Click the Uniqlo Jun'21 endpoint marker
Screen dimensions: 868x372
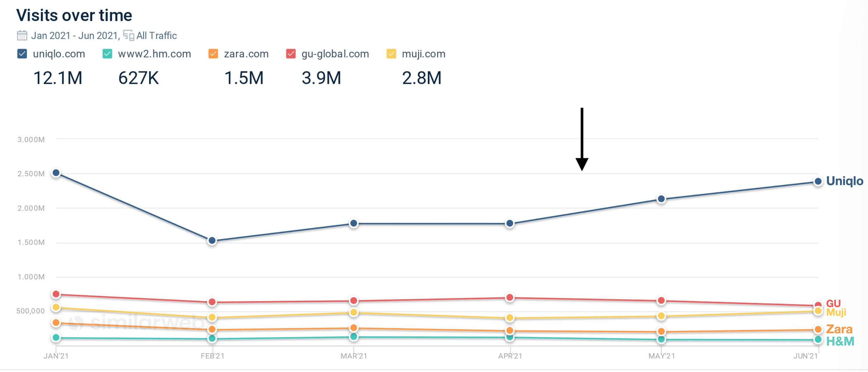(x=818, y=182)
